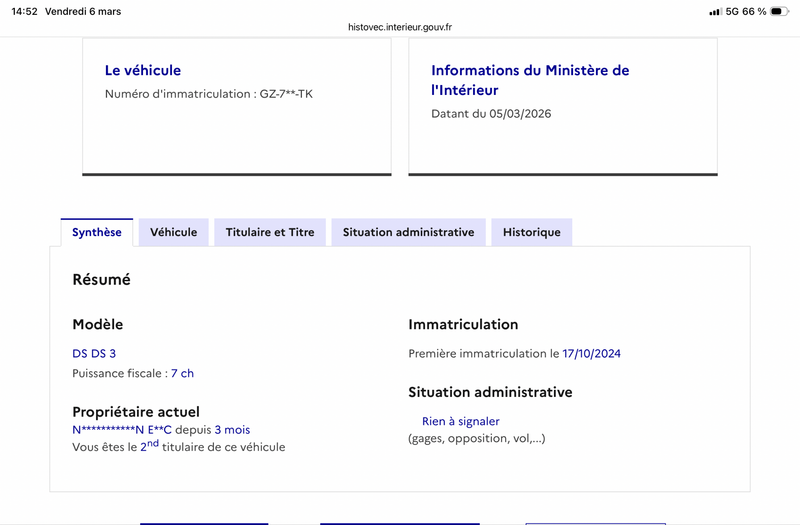
Task: Click the DS DS 3 model text
Action: (x=94, y=354)
